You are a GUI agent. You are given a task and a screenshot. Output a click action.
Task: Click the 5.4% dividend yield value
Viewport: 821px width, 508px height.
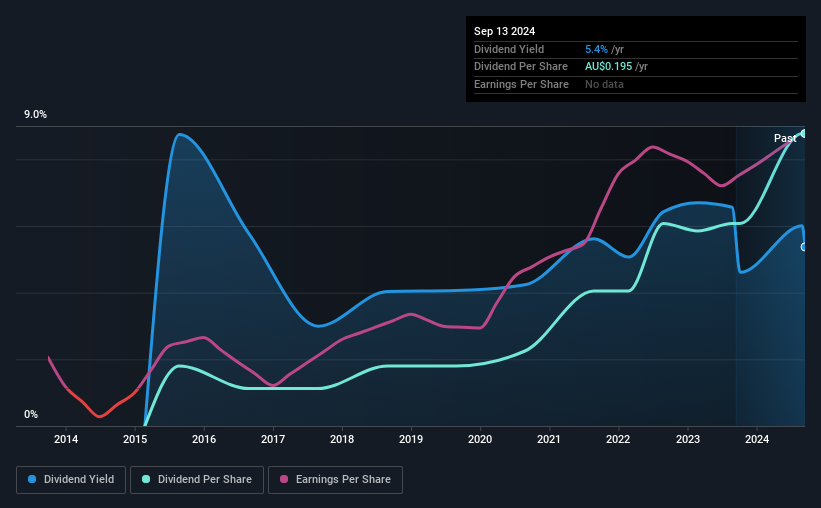tap(596, 49)
